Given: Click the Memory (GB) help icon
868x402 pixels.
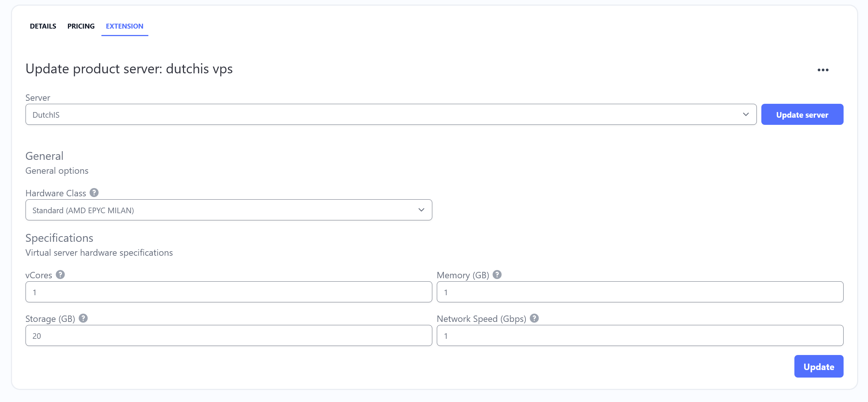Looking at the screenshot, I should (x=497, y=275).
